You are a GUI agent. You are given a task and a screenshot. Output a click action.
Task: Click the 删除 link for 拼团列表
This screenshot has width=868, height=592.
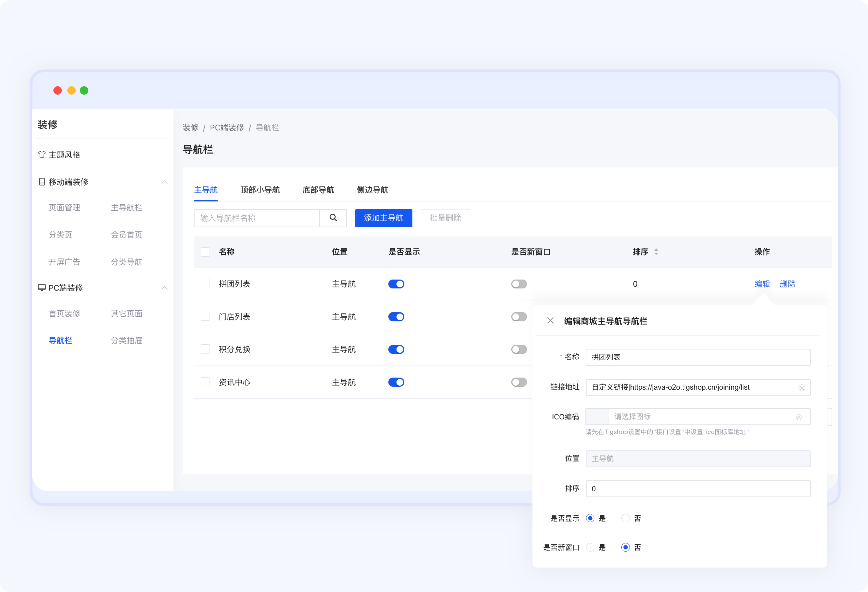tap(787, 284)
